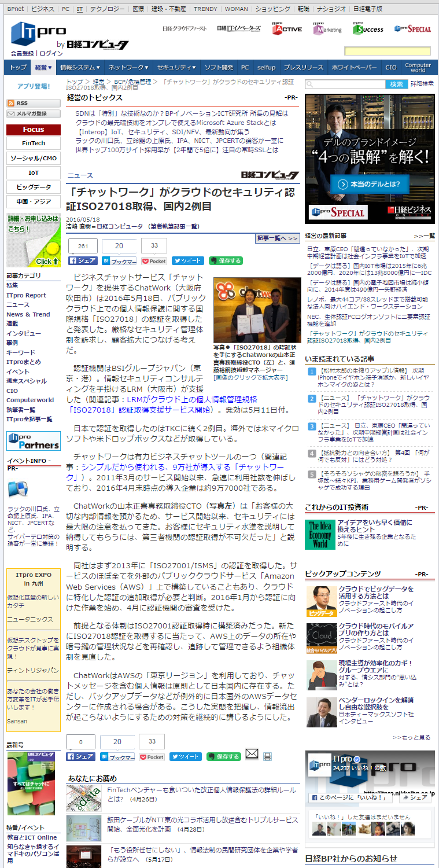Click the bottom 保存する button
Screen dimensions: 439x868
point(224,756)
